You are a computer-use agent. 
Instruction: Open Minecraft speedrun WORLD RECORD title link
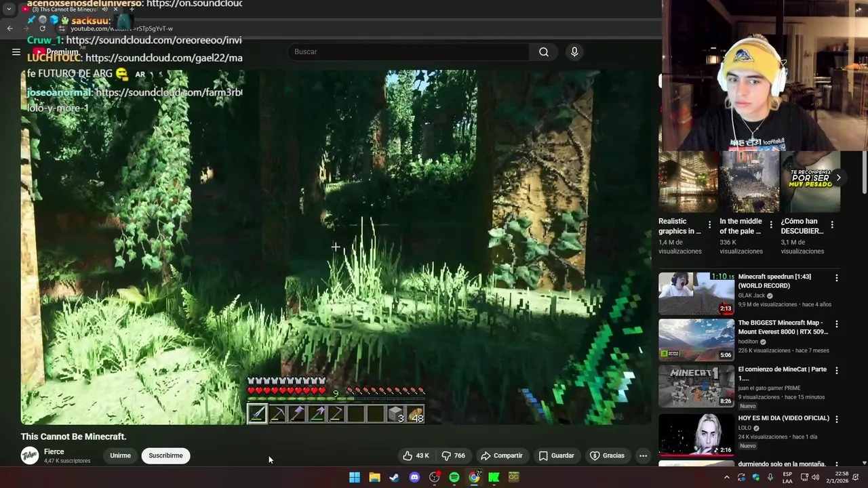pos(774,281)
